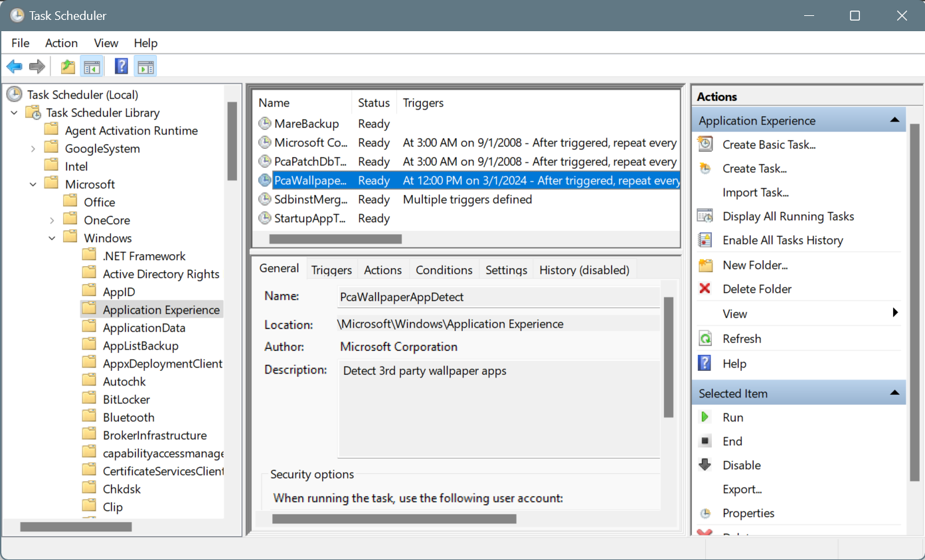
Task: Click the Help icon in Actions pane
Action: pos(705,363)
